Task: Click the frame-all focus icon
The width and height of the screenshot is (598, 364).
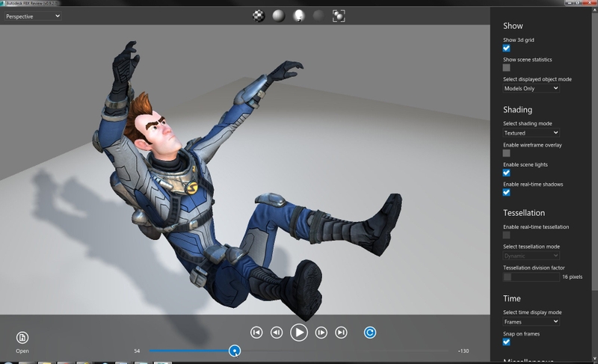Action: pos(339,16)
